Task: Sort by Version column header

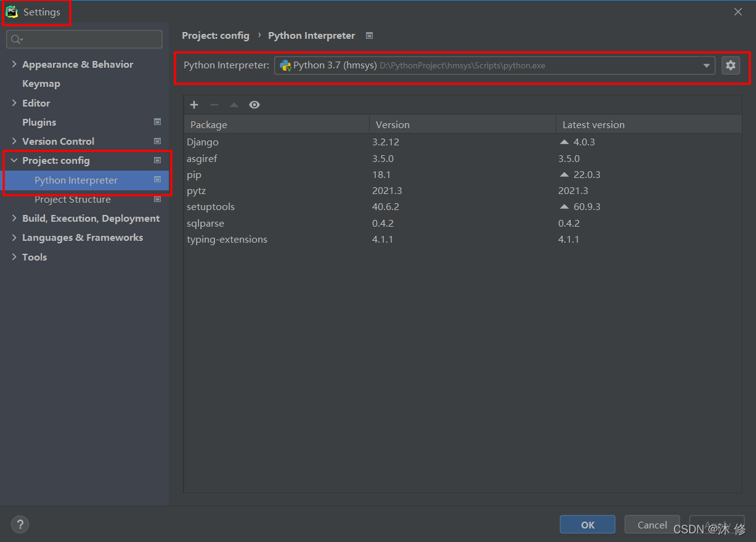Action: (463, 124)
